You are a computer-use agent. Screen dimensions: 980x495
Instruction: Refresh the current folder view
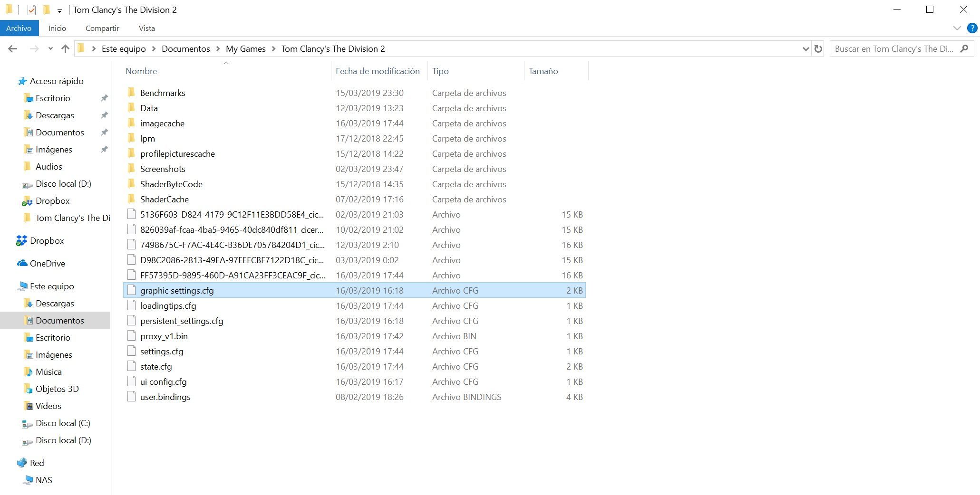pos(818,48)
